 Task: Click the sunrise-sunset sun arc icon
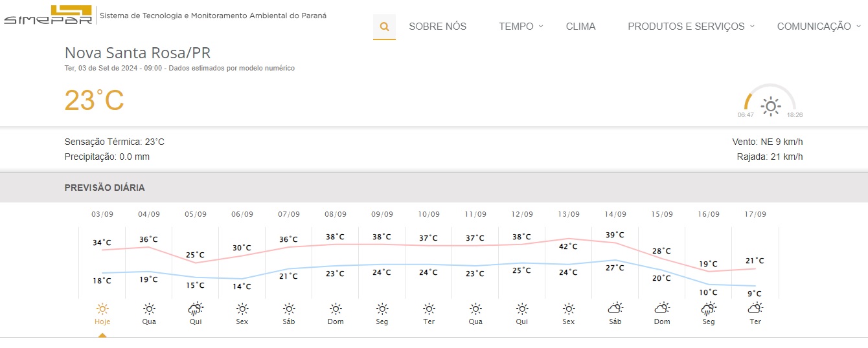(770, 105)
